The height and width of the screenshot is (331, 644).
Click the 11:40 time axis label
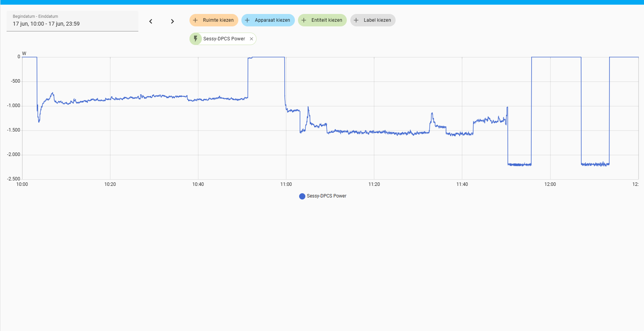coord(462,184)
